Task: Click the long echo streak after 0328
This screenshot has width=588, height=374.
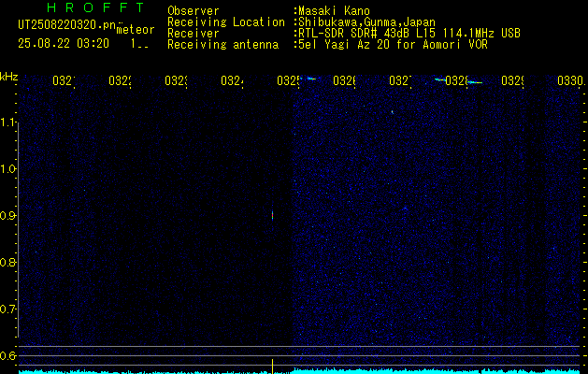Action: (475, 82)
